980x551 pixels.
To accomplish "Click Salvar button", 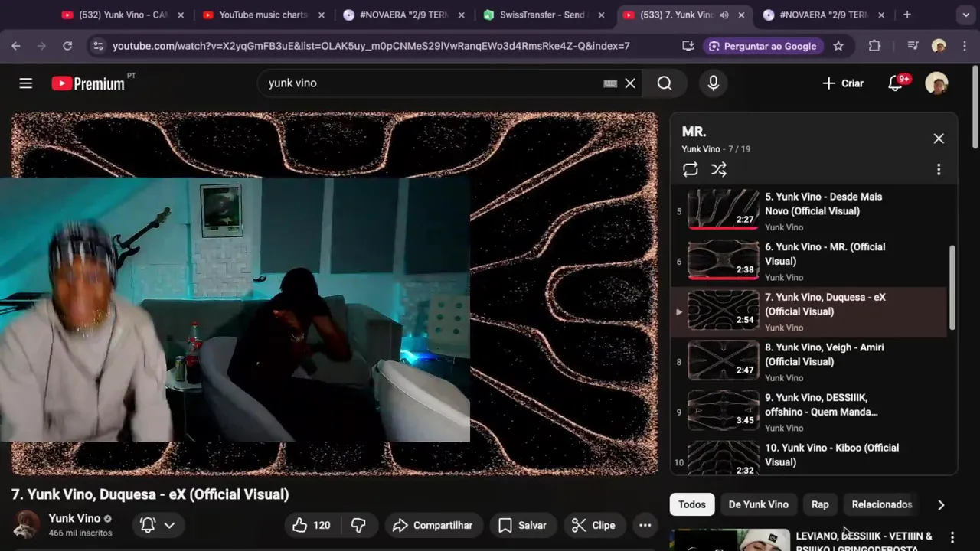I will coord(522,525).
